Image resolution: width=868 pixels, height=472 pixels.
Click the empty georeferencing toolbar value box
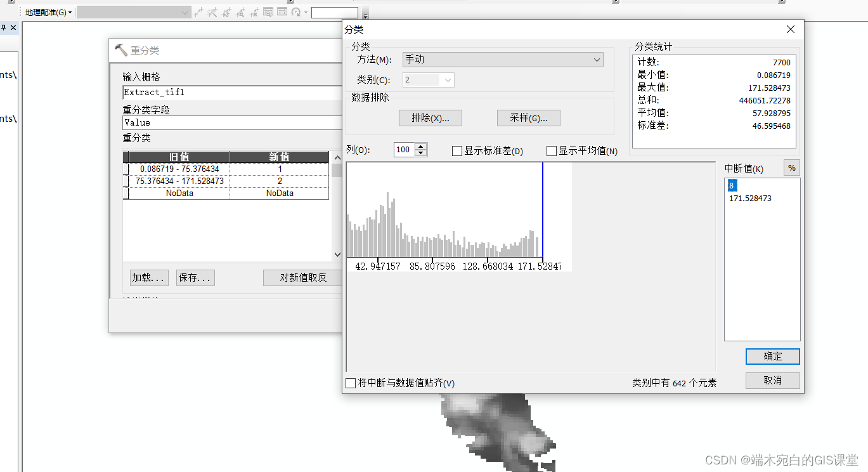335,13
